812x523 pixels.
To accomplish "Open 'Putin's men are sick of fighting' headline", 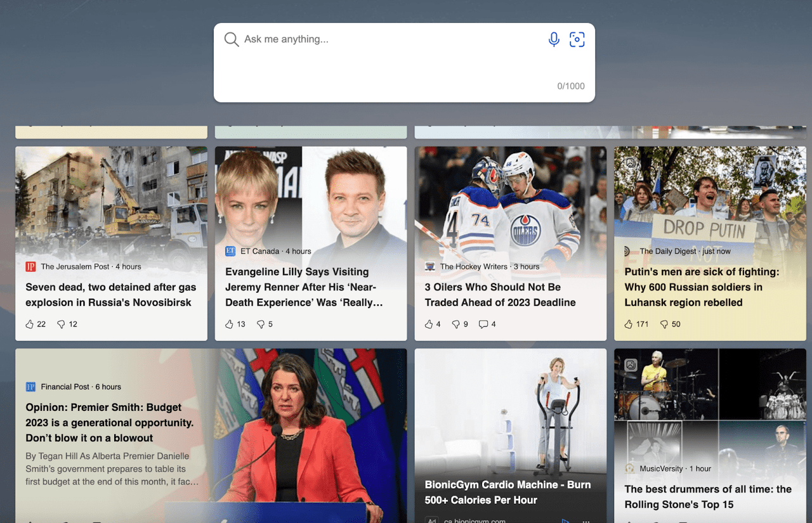I will point(702,287).
